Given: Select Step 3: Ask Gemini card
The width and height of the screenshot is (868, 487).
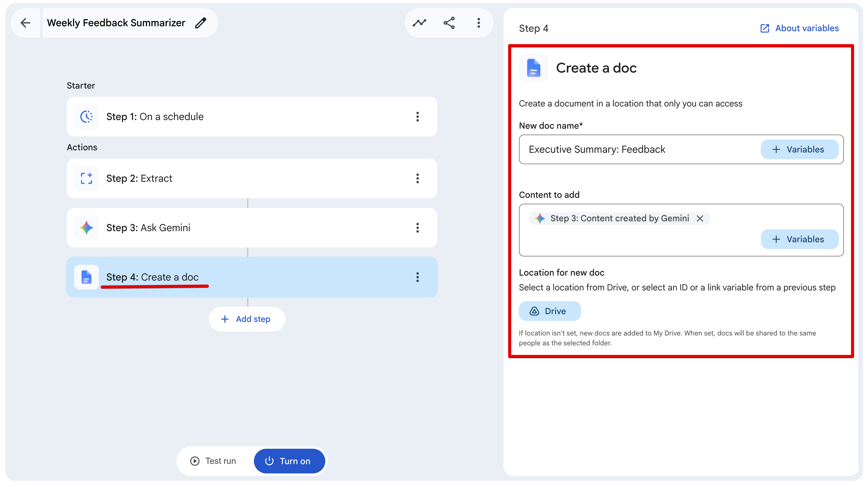Looking at the screenshot, I should (252, 228).
